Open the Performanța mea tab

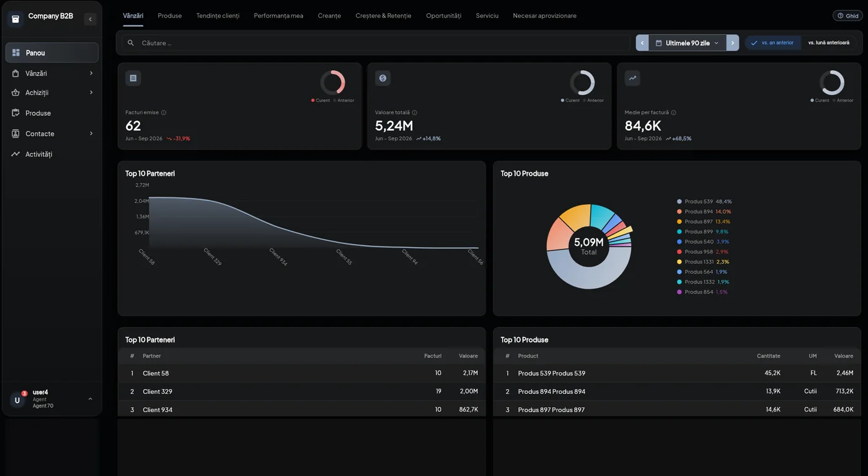pos(278,16)
